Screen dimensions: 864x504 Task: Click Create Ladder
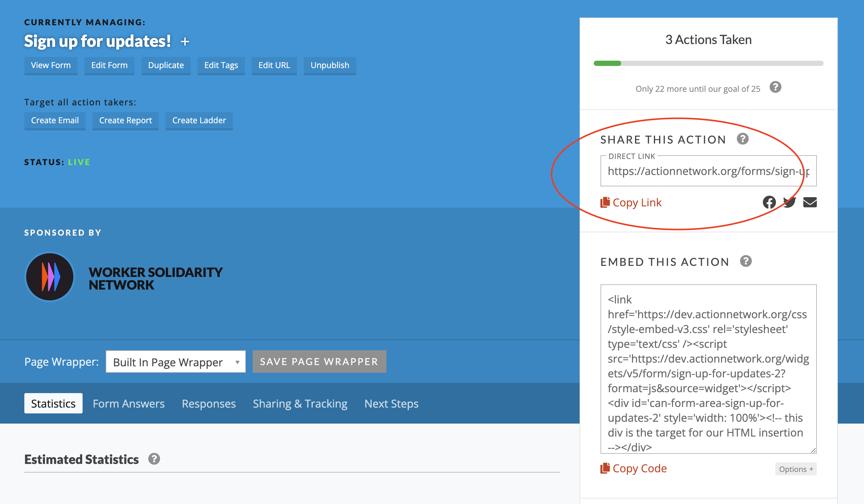199,121
